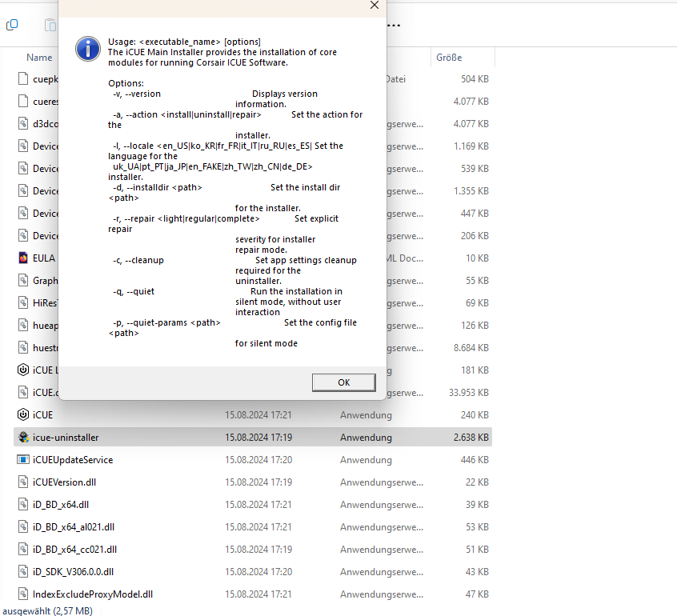
Task: Click the date '15.08.2024 17:19' of icue-uninstaller
Action: tap(258, 438)
